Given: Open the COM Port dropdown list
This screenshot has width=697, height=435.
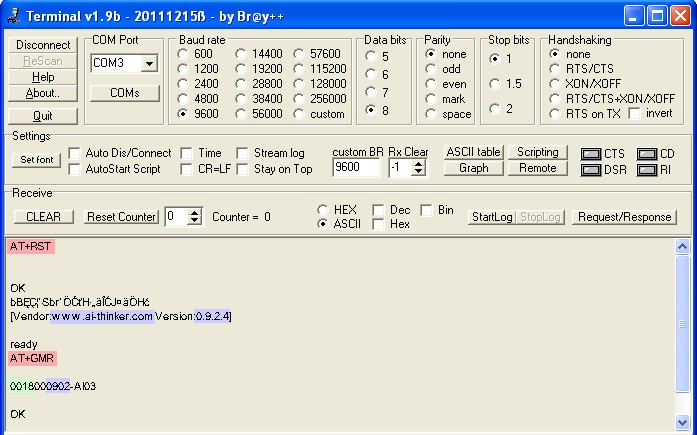Looking at the screenshot, I should [x=150, y=64].
